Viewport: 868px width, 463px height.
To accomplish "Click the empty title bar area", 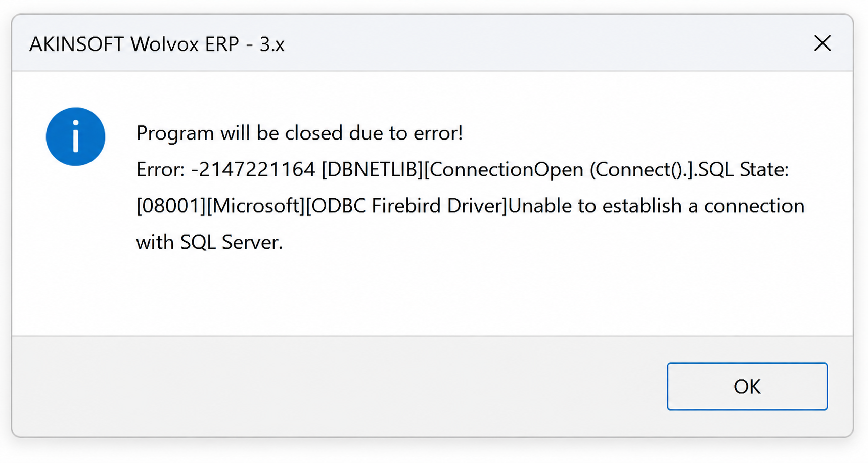I will [x=546, y=43].
